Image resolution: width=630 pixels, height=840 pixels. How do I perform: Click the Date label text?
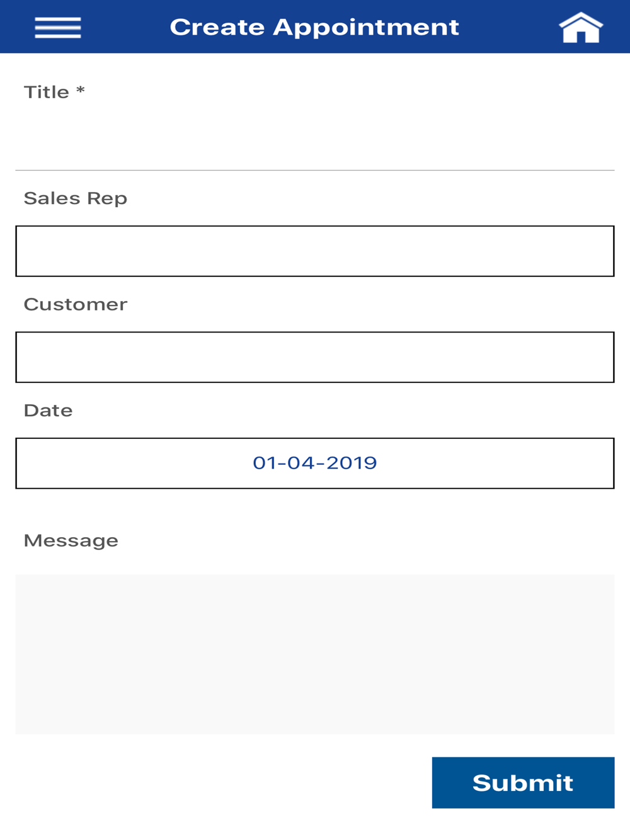click(x=48, y=411)
